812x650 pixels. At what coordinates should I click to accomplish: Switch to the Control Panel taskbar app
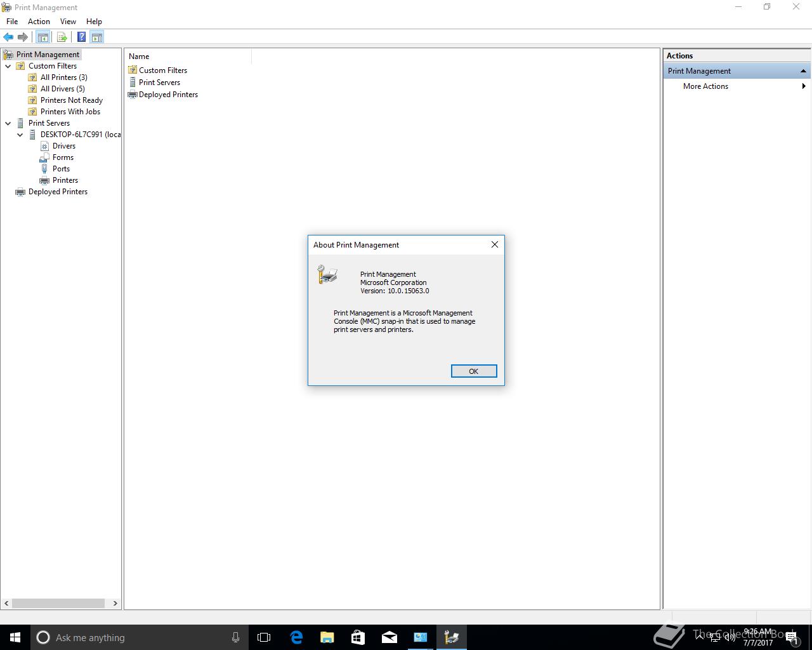[x=421, y=637]
